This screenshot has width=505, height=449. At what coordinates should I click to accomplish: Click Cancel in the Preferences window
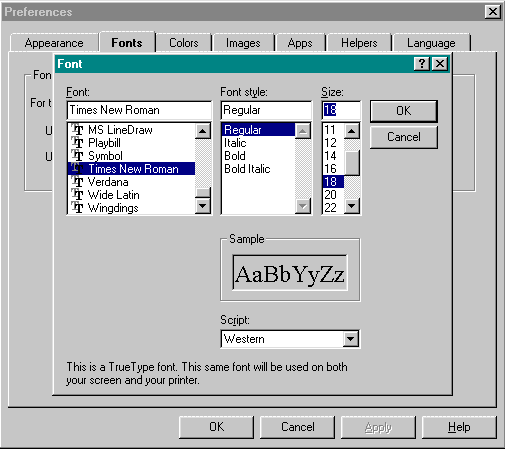point(297,427)
